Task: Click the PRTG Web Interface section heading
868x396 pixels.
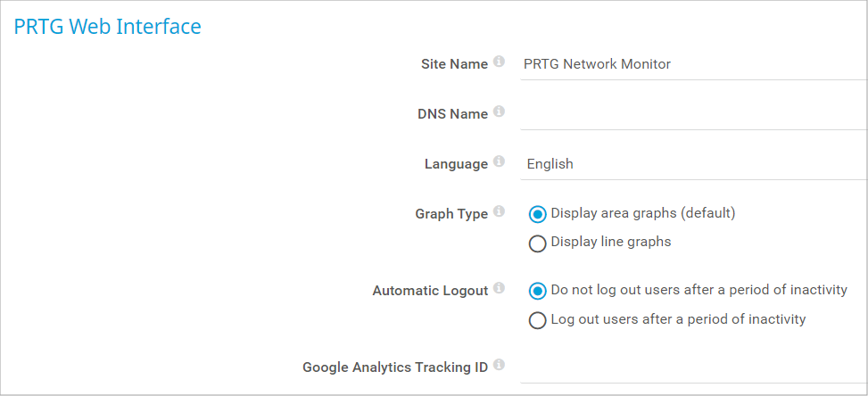Action: coord(107,27)
